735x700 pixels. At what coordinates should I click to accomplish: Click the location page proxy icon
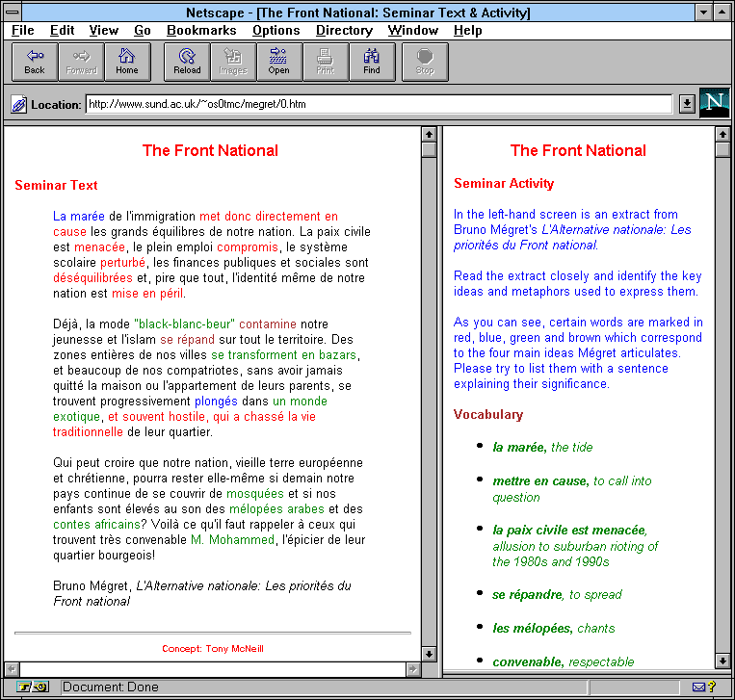tap(18, 104)
